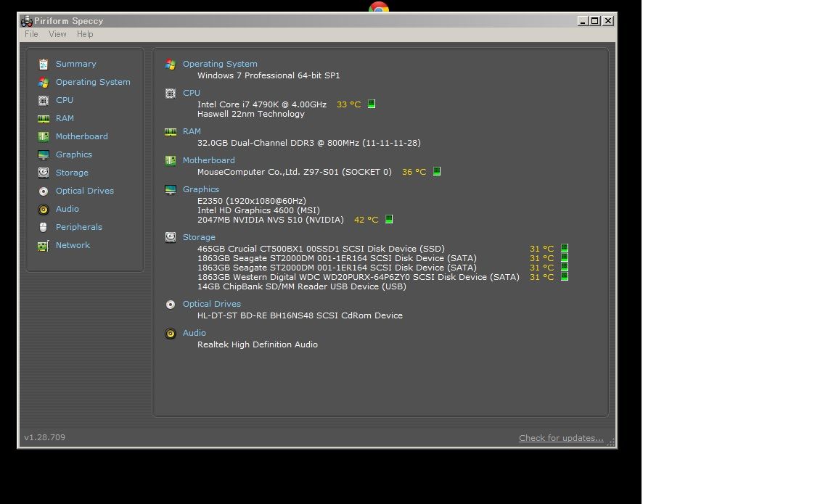This screenshot has width=836, height=504.
Task: Click the Chrome icon above the Speccy window
Action: pyautogui.click(x=379, y=7)
